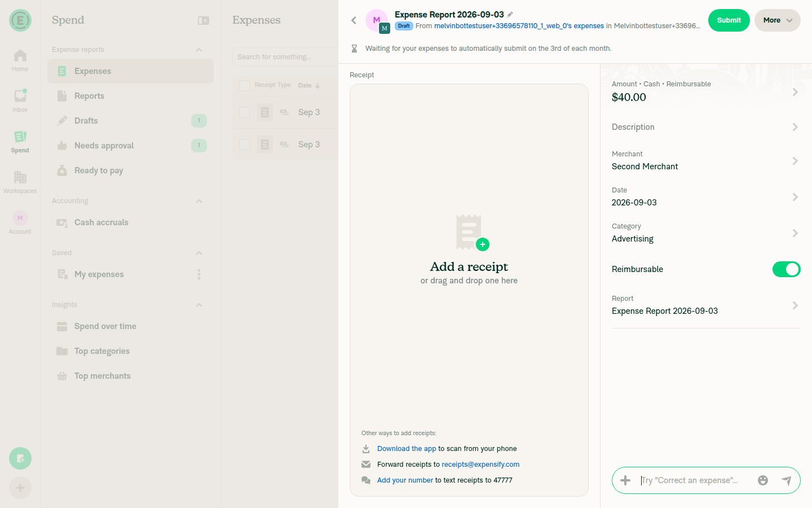Open Spend over time insight

[130, 326]
